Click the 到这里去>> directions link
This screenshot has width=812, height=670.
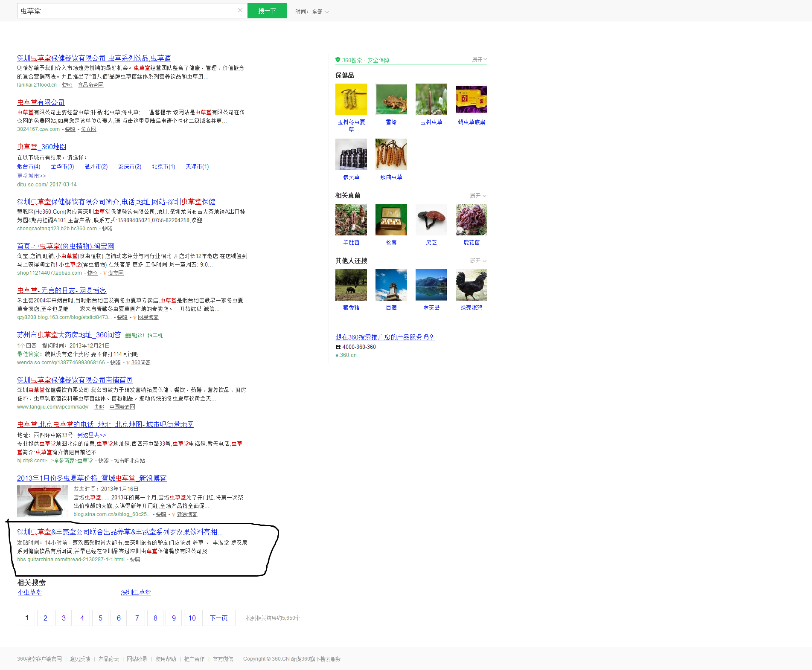pos(92,435)
